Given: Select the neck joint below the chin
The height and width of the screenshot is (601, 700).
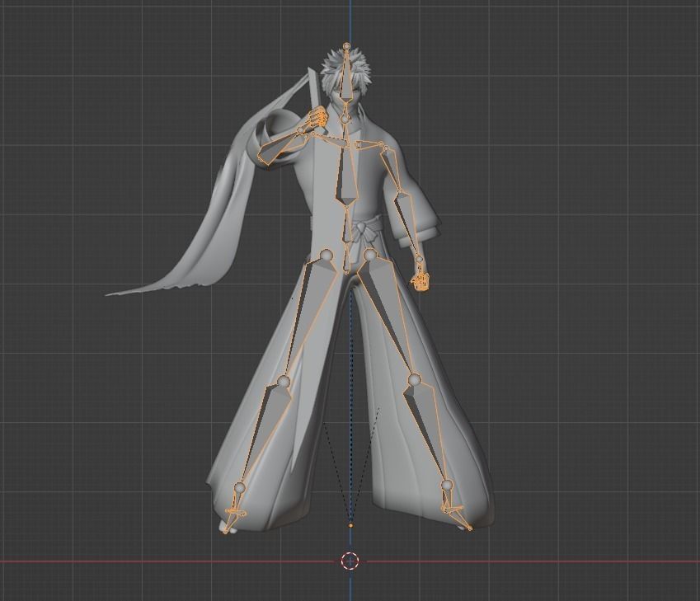Looking at the screenshot, I should pyautogui.click(x=345, y=120).
